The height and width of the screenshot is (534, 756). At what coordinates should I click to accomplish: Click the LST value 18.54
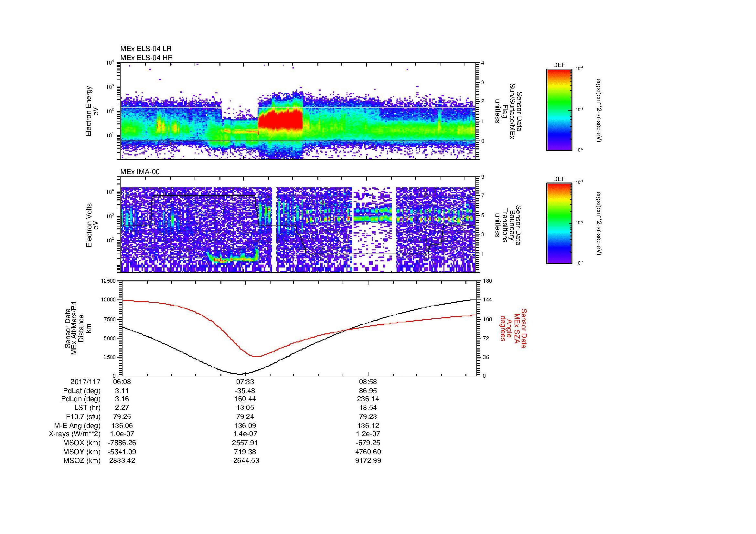click(x=368, y=408)
